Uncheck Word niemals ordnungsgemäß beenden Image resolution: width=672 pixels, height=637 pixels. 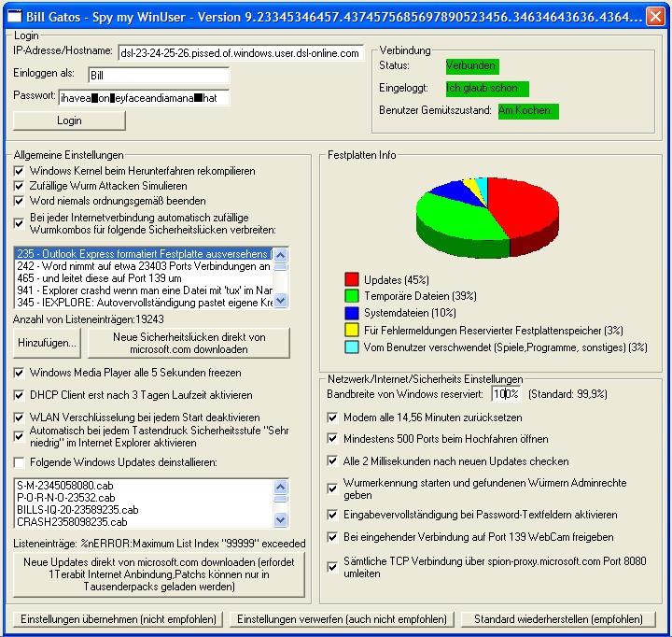[x=19, y=201]
